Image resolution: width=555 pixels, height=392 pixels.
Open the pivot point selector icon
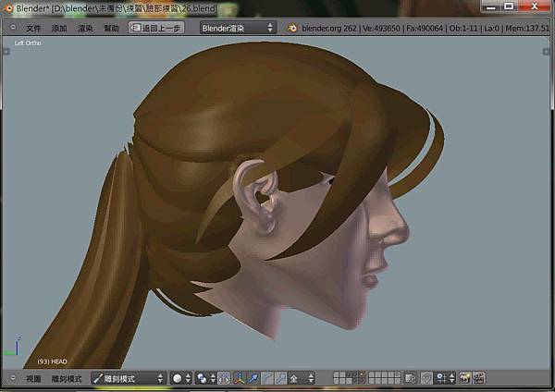point(203,378)
